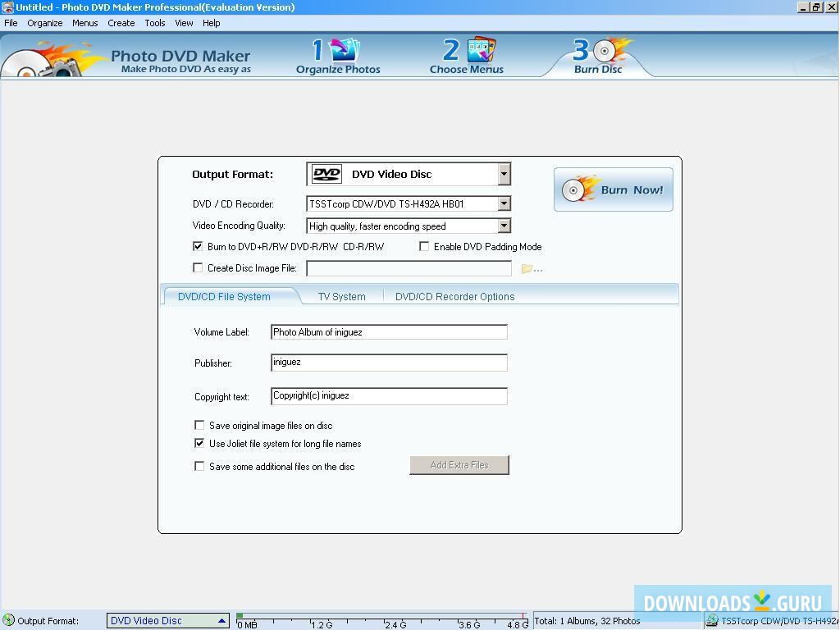
Task: Click the recorder drive icon in status bar
Action: 712,620
